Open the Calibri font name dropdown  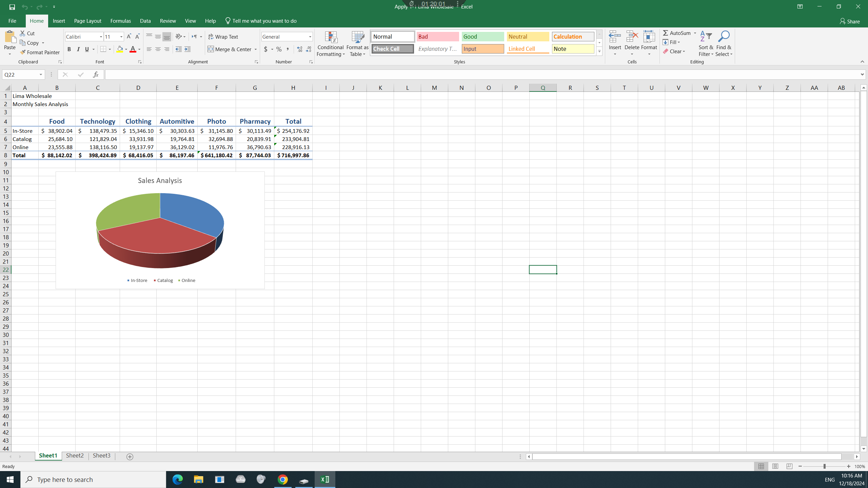coord(101,37)
